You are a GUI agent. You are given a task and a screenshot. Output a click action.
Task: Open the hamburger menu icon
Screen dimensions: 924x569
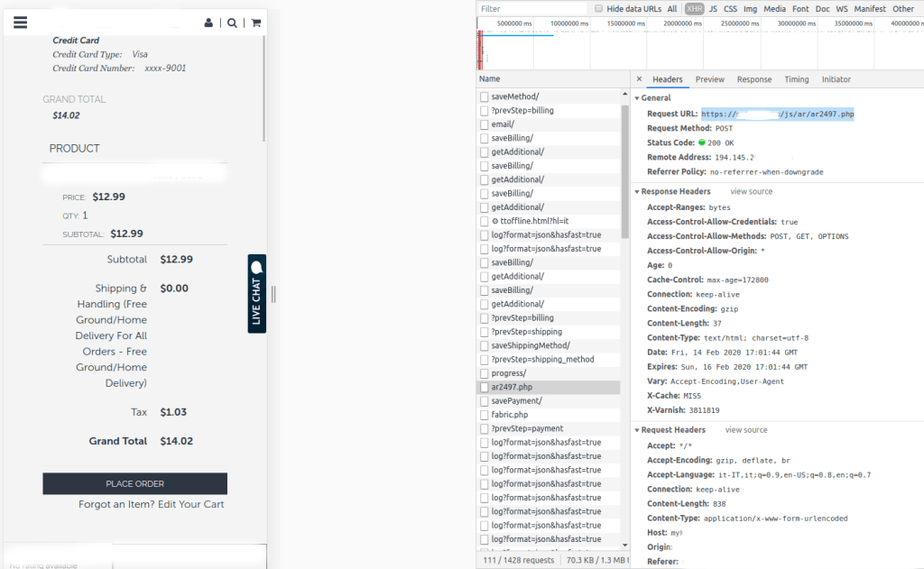pyautogui.click(x=21, y=23)
